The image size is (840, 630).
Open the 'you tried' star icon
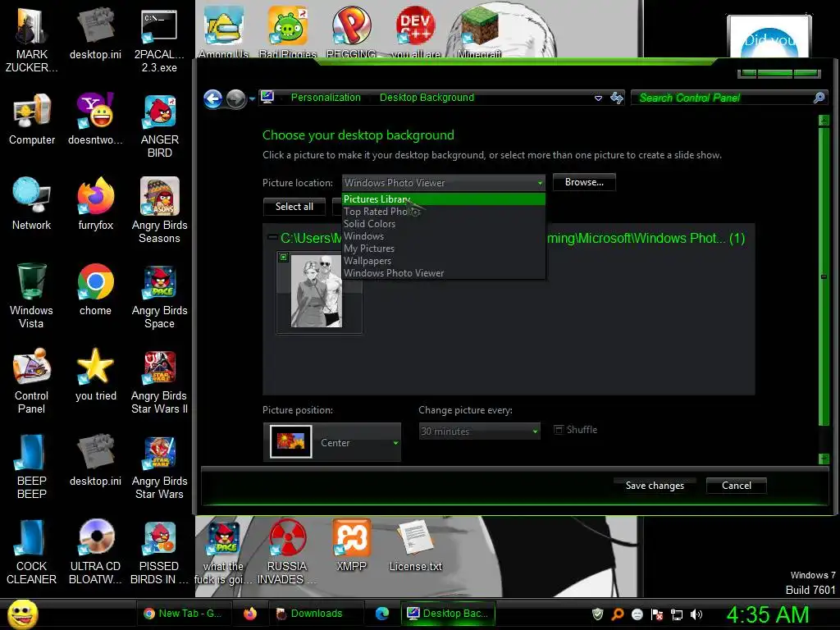[95, 374]
